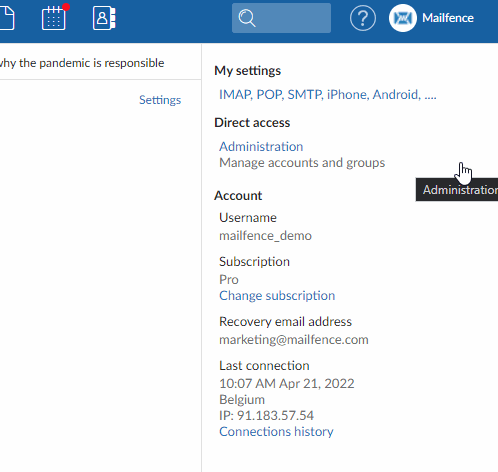This screenshot has width=498, height=472.
Task: Click inside the top search field
Action: (281, 18)
